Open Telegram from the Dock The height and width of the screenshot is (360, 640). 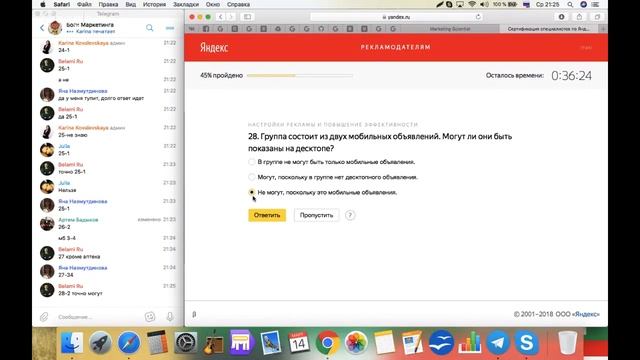(x=498, y=343)
